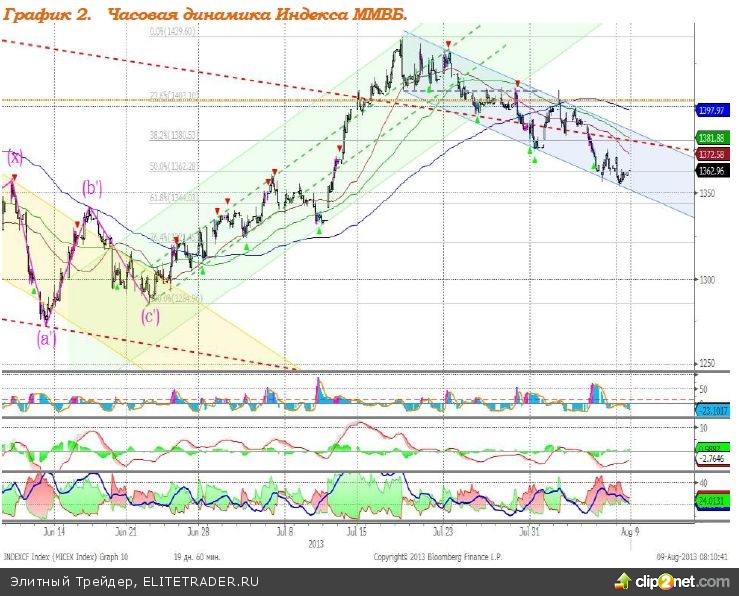Click the black 1362.96 last price label
The width and height of the screenshot is (739, 596).
click(712, 171)
